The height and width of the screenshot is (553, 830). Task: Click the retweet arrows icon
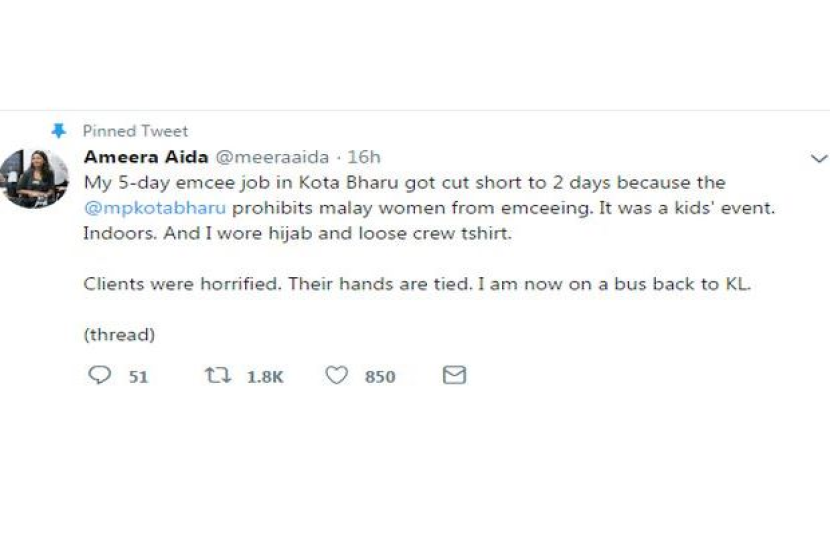tap(217, 375)
